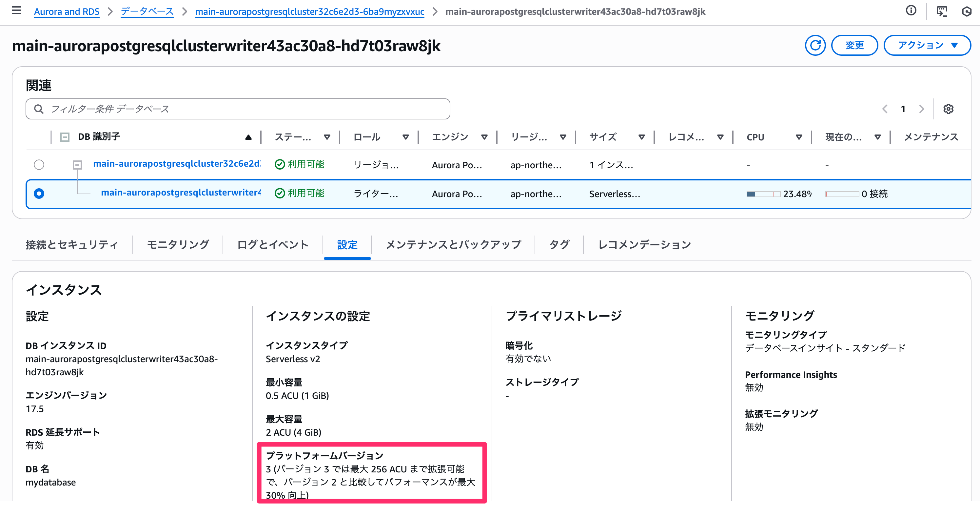Click the RDS 延長サポート label
This screenshot has width=980, height=517.
coord(63,432)
